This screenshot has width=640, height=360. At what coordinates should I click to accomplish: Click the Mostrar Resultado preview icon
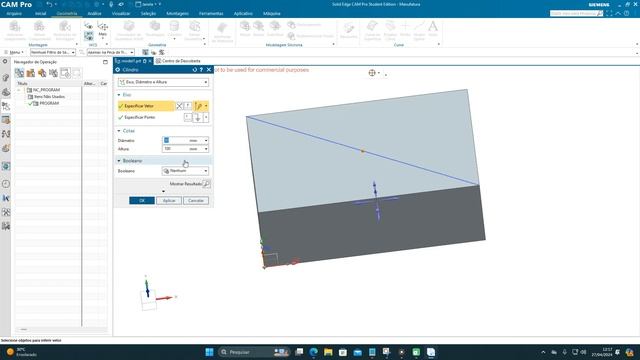coord(207,184)
